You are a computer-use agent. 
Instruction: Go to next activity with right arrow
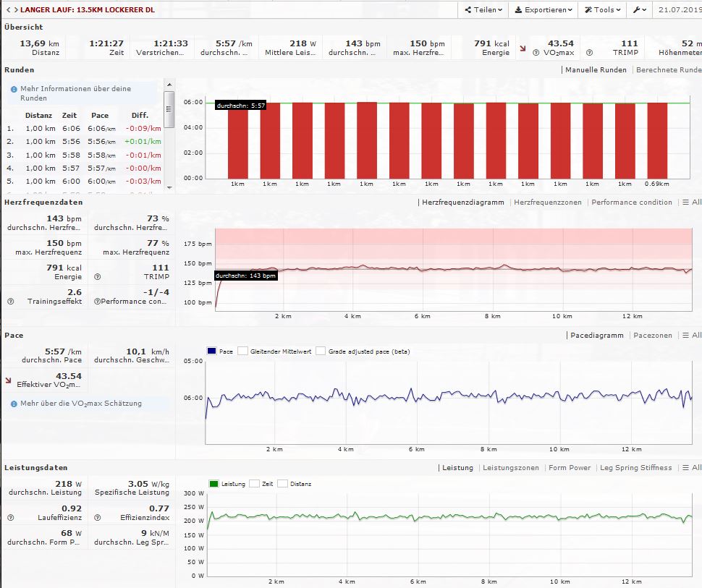pos(15,10)
